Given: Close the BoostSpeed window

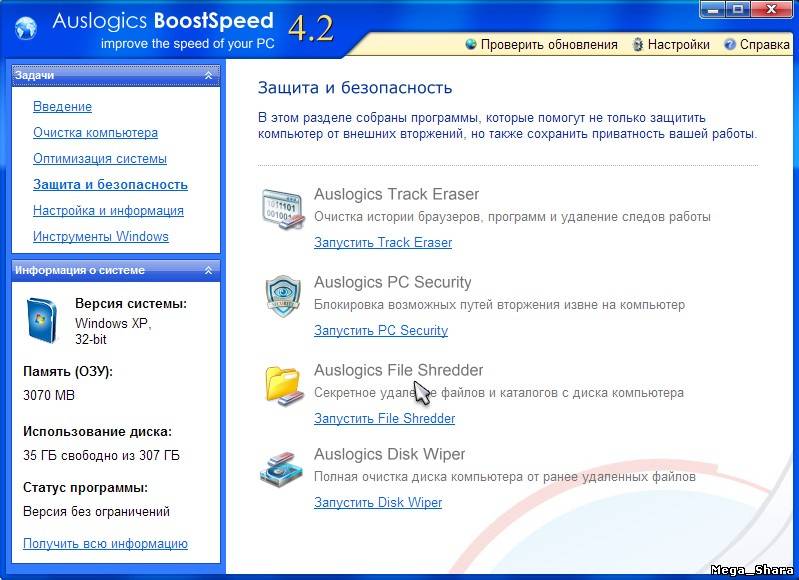Looking at the screenshot, I should [x=771, y=10].
